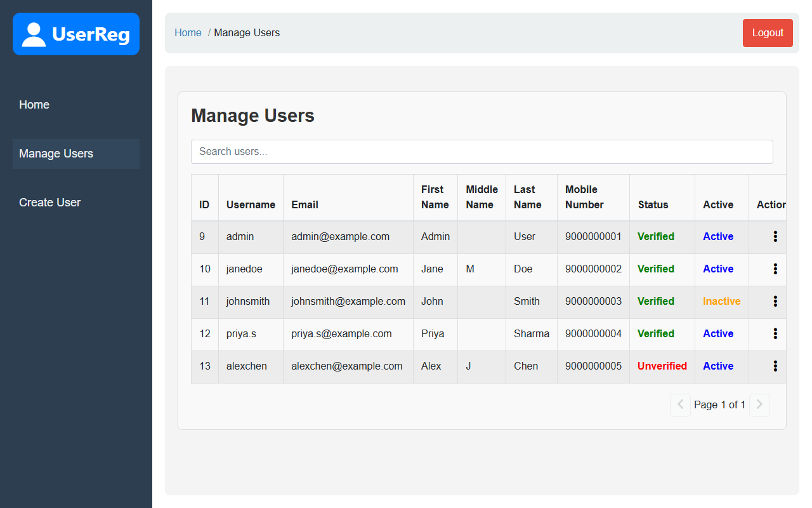Open actions menu for admin row
The image size is (812, 508).
click(775, 236)
